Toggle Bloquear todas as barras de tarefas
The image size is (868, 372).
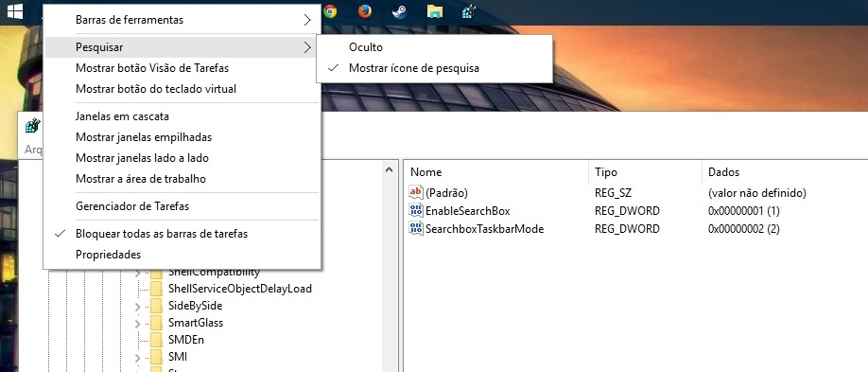pyautogui.click(x=182, y=234)
